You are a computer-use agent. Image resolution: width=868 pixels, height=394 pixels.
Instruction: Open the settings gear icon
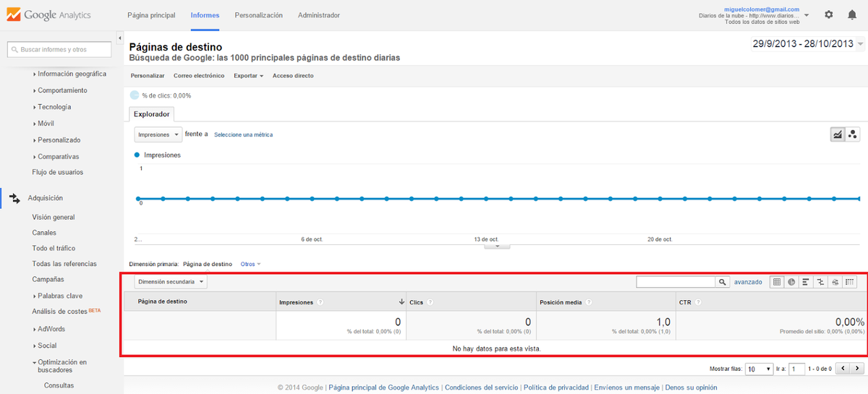coord(829,14)
